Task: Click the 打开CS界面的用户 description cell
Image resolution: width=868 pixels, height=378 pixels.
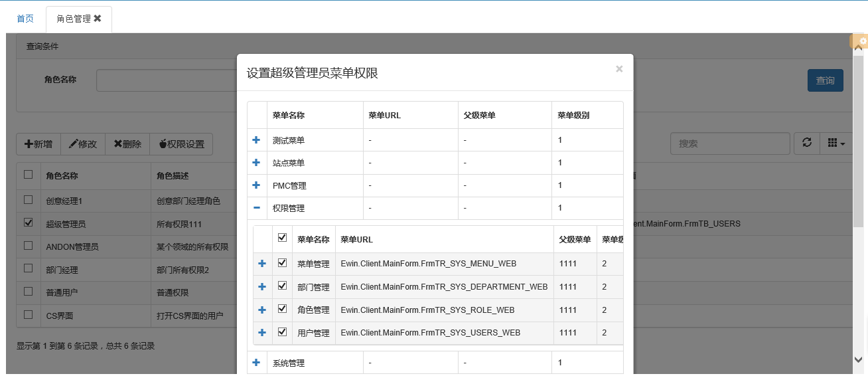Action: pos(193,316)
